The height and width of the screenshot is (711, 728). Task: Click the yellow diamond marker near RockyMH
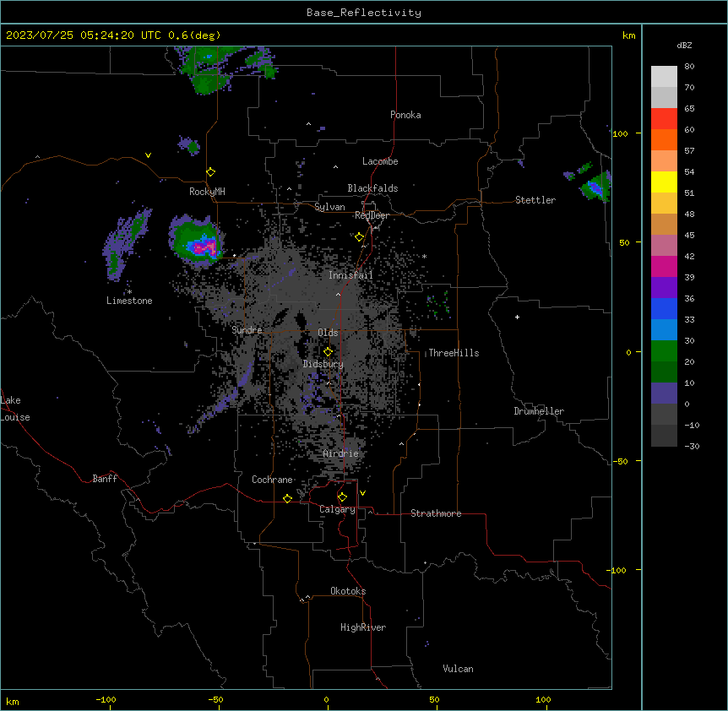(x=211, y=172)
